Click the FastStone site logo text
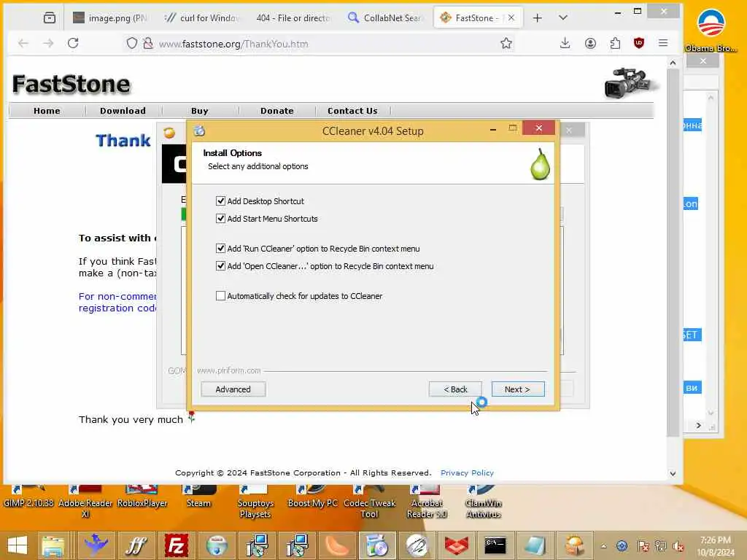Image resolution: width=747 pixels, height=560 pixels. [x=71, y=85]
